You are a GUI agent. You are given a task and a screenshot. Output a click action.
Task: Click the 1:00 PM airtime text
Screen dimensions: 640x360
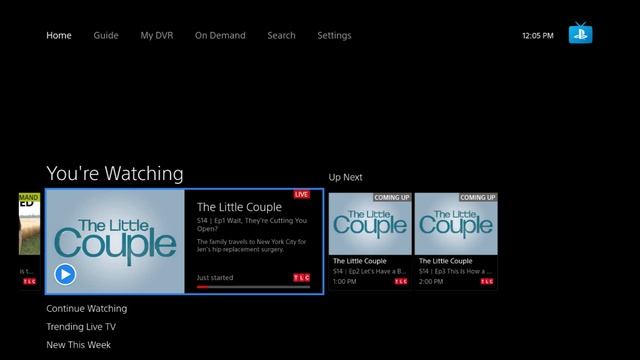[344, 282]
